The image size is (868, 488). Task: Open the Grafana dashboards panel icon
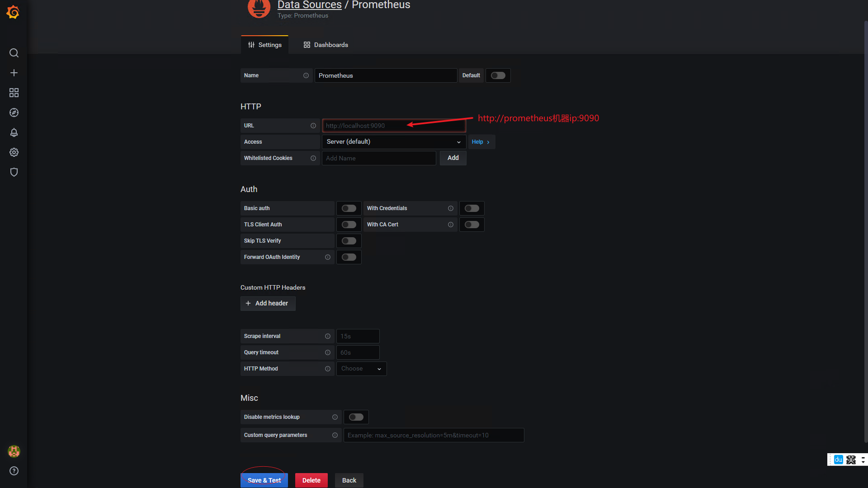tap(14, 92)
